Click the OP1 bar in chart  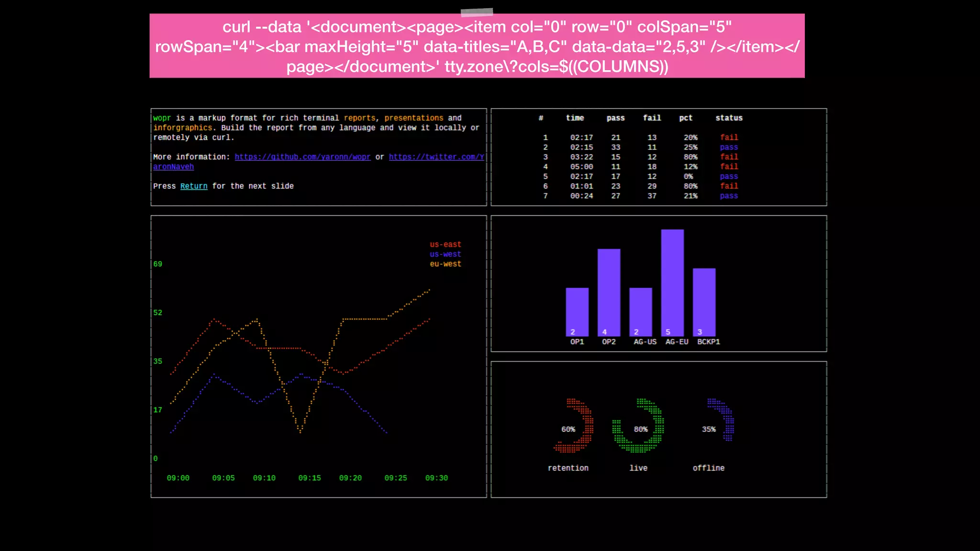point(577,312)
